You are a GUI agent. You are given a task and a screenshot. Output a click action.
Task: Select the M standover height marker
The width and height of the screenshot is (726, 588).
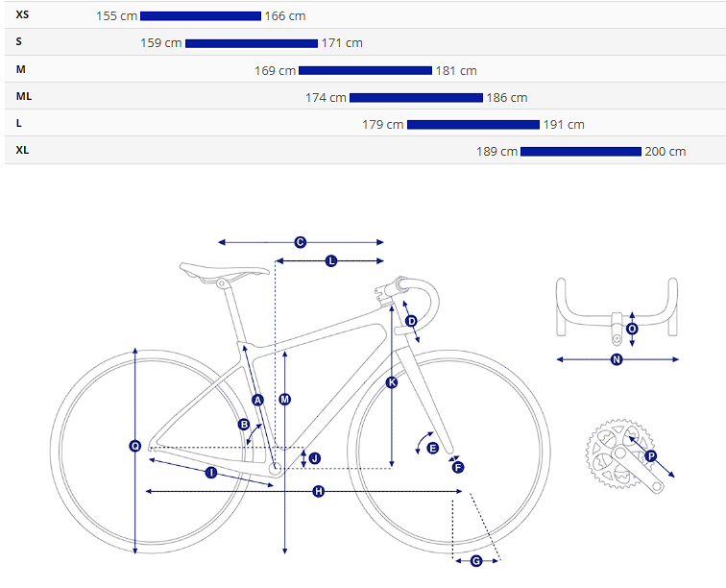(x=284, y=399)
